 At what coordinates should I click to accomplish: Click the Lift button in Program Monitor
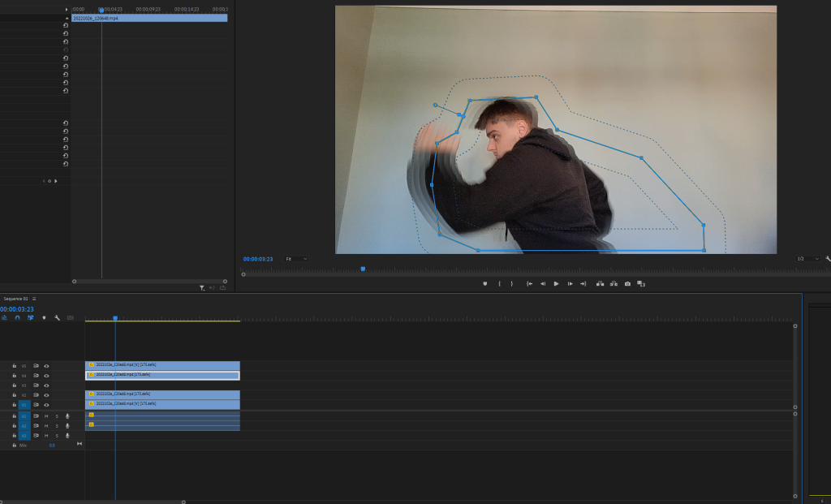point(600,284)
